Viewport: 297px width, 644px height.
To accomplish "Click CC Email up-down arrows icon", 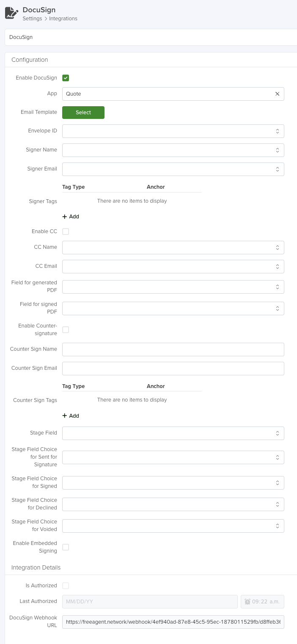I will [278, 267].
